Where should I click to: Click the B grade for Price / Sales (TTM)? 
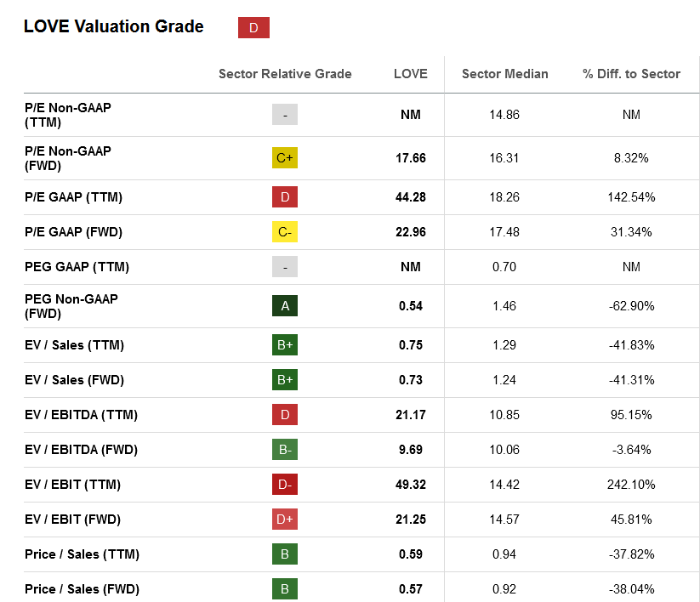(285, 554)
